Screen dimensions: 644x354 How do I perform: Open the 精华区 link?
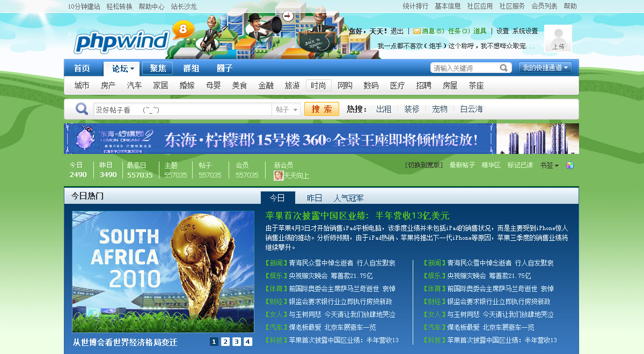491,165
